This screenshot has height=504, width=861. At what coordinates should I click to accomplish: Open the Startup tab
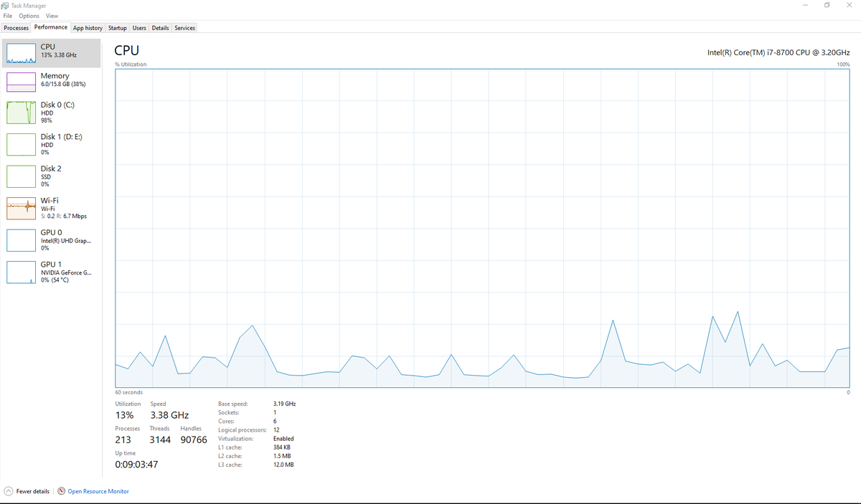[118, 28]
